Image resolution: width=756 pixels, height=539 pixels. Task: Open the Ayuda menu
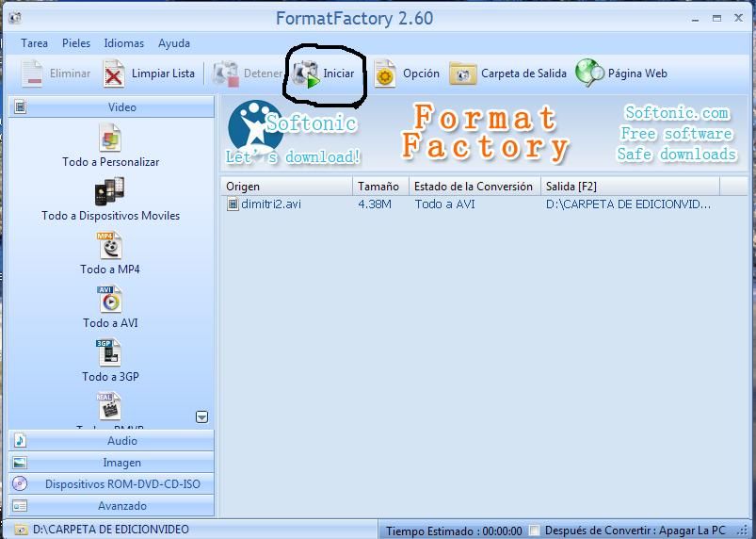tap(174, 43)
